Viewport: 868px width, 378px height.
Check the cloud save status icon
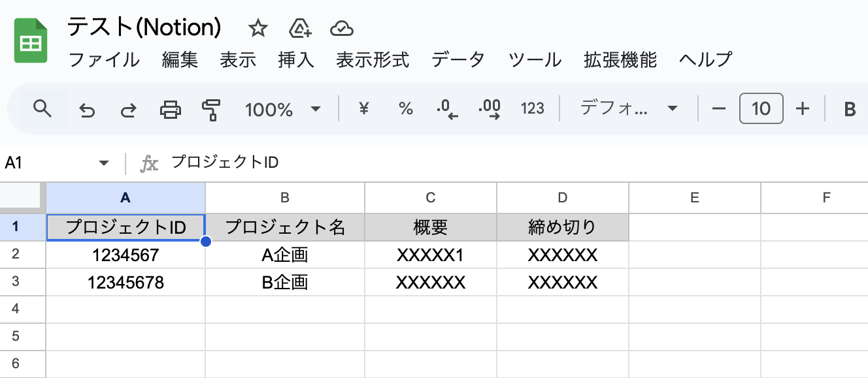341,28
